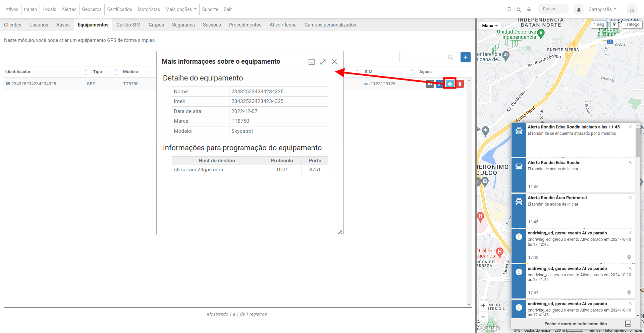The height and width of the screenshot is (333, 644).
Task: Minimize the notifications panel icon
Action: pos(628,324)
